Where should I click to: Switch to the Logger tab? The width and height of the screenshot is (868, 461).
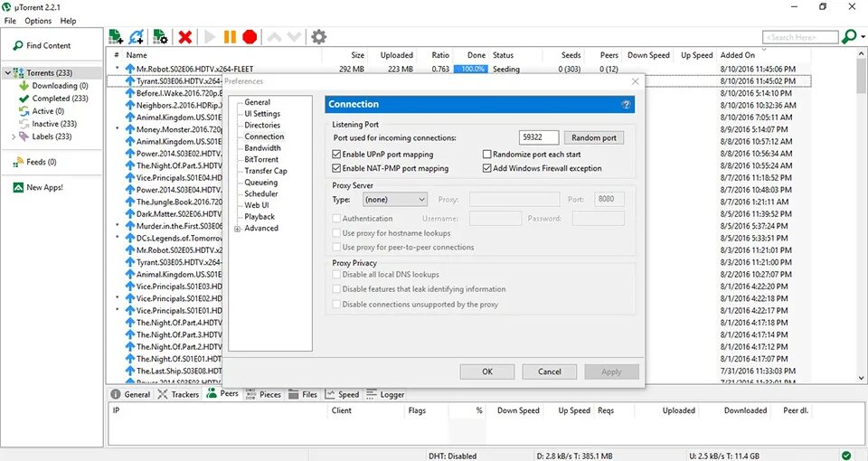coord(385,395)
